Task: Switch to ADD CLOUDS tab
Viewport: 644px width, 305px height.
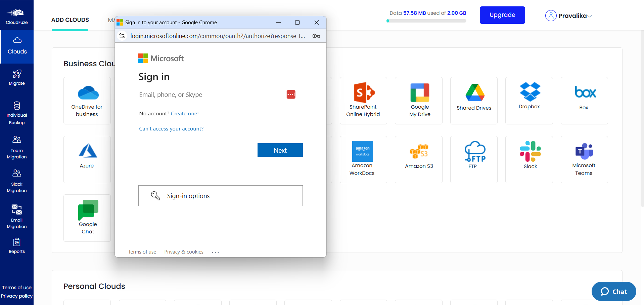Action: [x=70, y=20]
